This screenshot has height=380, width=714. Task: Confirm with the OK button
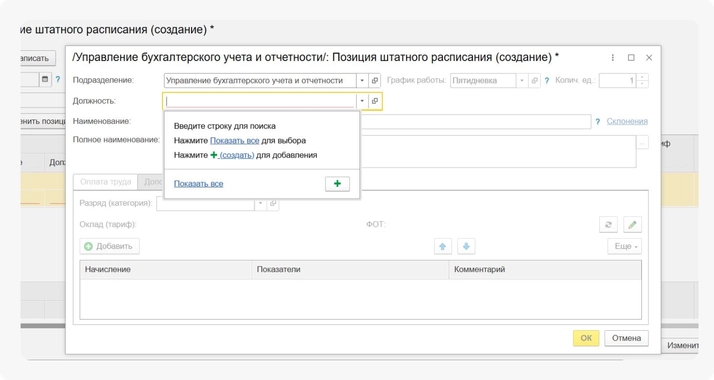tap(586, 338)
